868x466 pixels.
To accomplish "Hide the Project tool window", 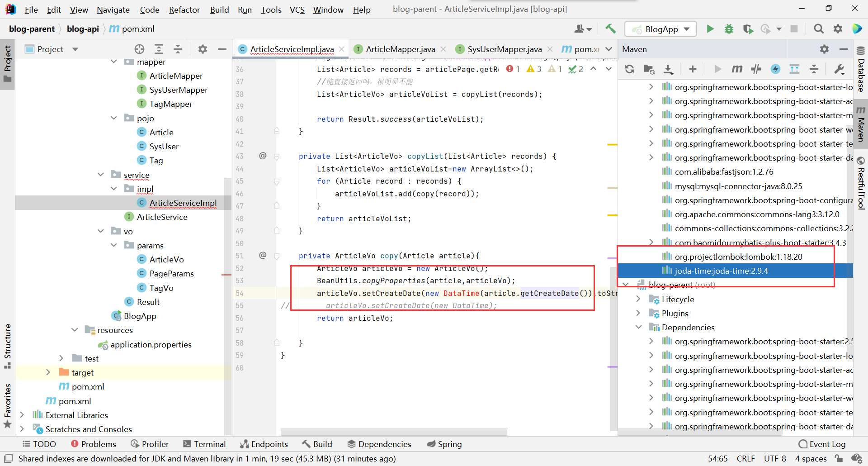I will tap(222, 49).
